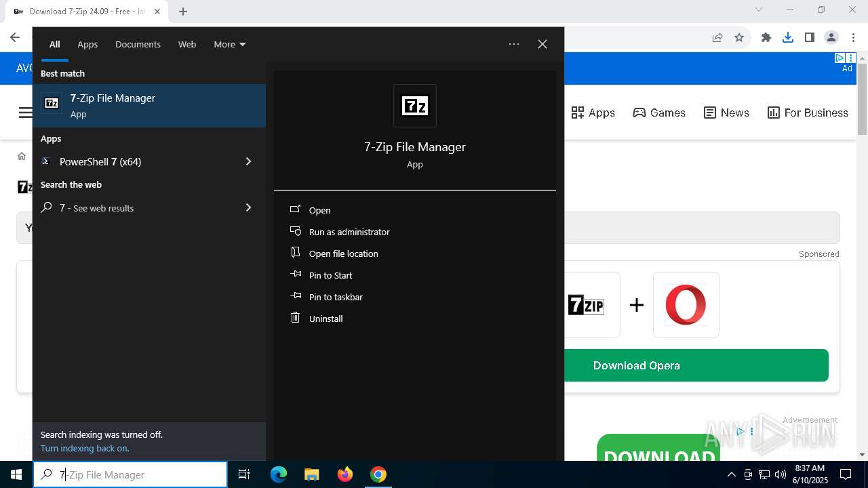Open the News section on the website
This screenshot has width=868, height=488.
coord(726,113)
